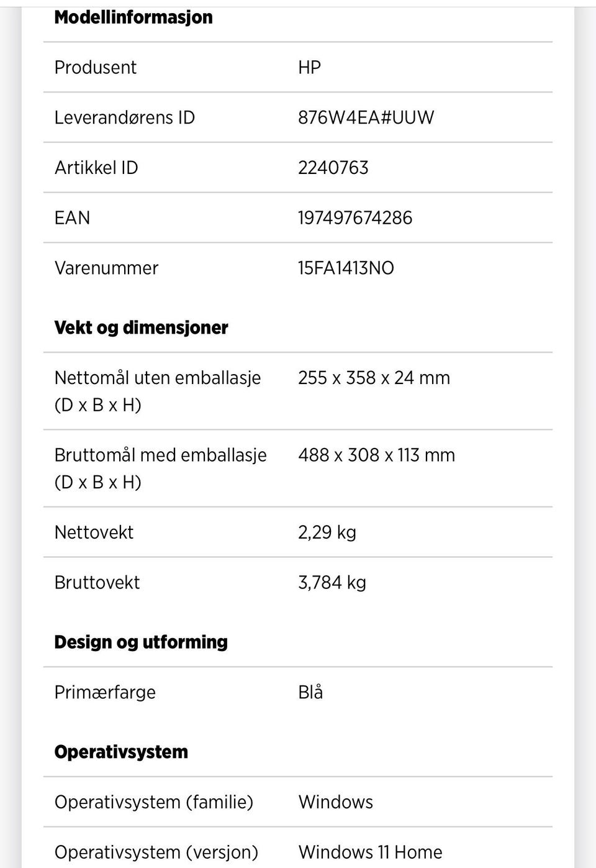
Task: Select net dimensions 255 x 358 x 24 mm
Action: [374, 378]
